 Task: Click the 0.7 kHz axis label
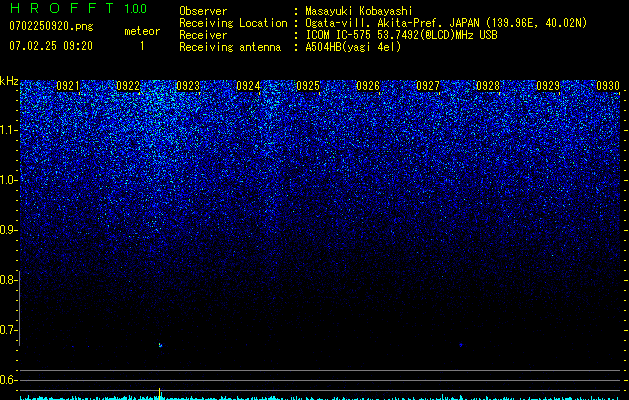point(7,330)
